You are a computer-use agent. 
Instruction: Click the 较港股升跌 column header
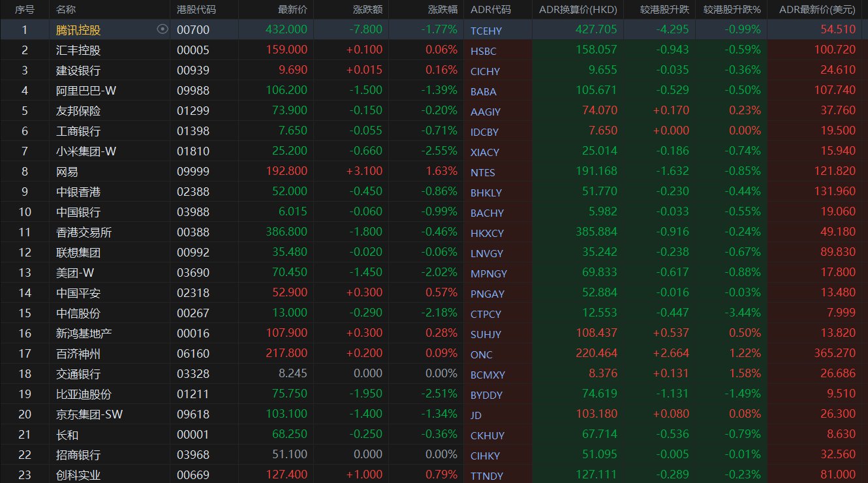(x=663, y=10)
